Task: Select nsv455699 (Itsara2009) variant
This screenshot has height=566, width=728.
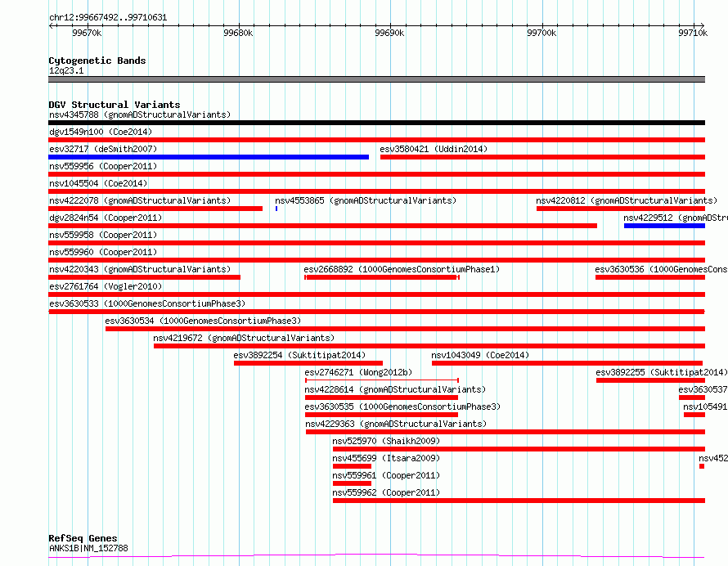Action: point(386,458)
